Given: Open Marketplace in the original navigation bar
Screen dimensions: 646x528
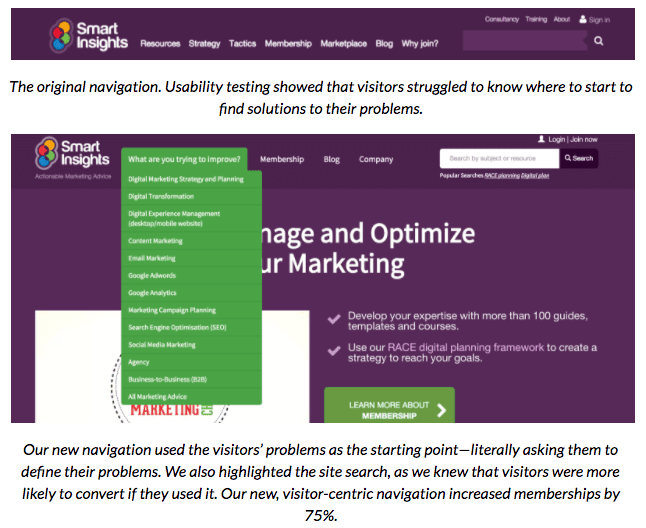Looking at the screenshot, I should (x=343, y=44).
